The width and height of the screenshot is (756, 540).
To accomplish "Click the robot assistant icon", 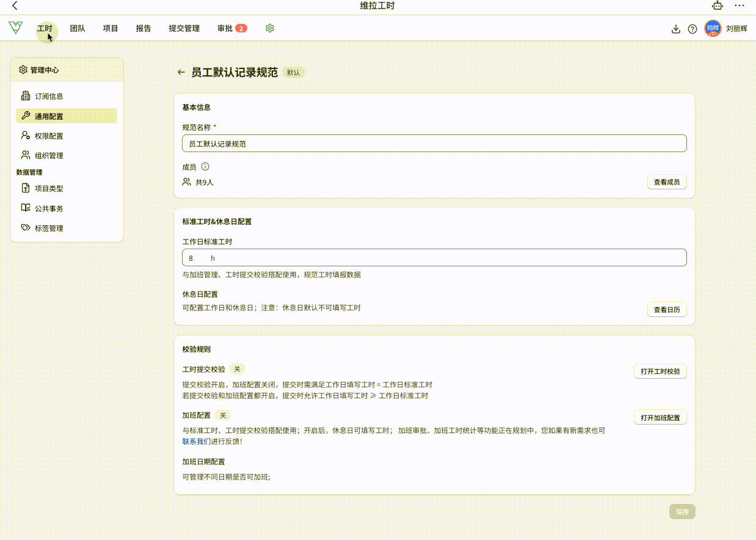I will (718, 5).
